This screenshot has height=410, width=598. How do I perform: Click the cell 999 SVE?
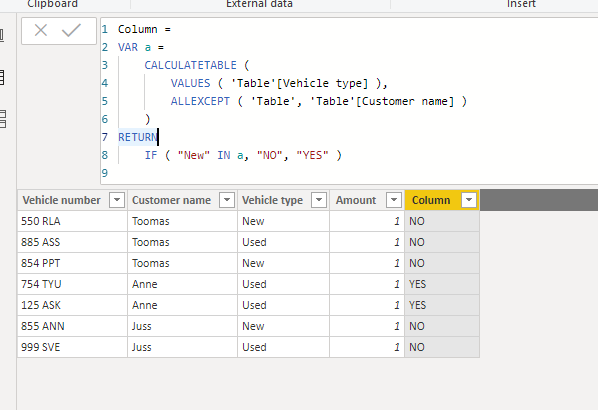(x=72, y=347)
